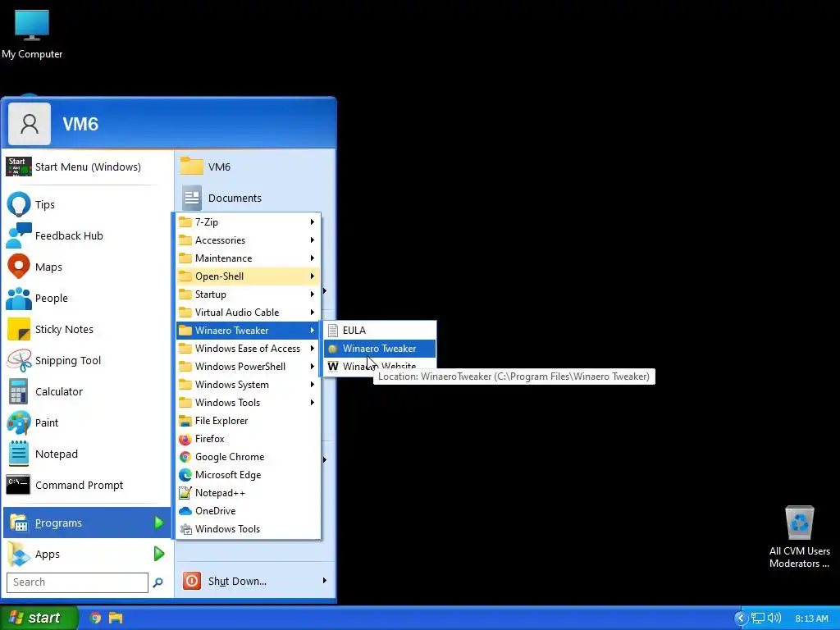The height and width of the screenshot is (630, 840).
Task: Expand Apps submenu green arrow
Action: 158,554
